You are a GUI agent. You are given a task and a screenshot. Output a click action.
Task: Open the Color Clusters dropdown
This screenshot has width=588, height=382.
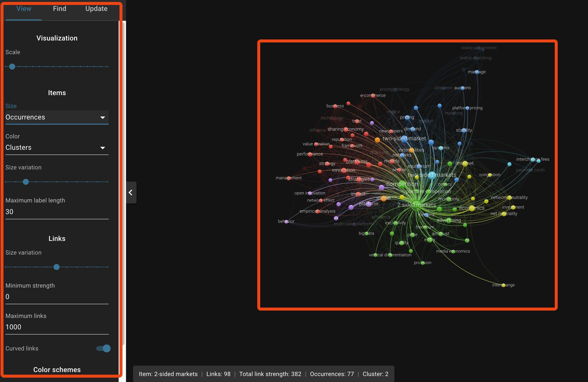coord(57,148)
